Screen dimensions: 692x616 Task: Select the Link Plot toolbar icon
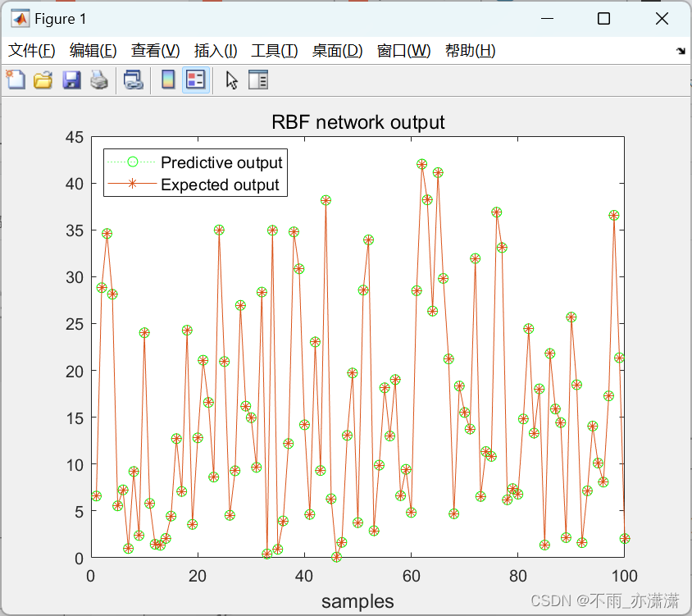click(x=134, y=80)
